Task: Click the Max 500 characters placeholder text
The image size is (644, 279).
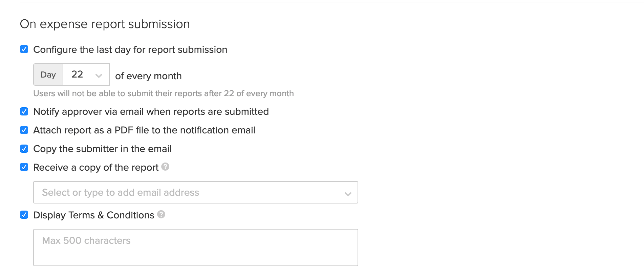Action: (86, 240)
